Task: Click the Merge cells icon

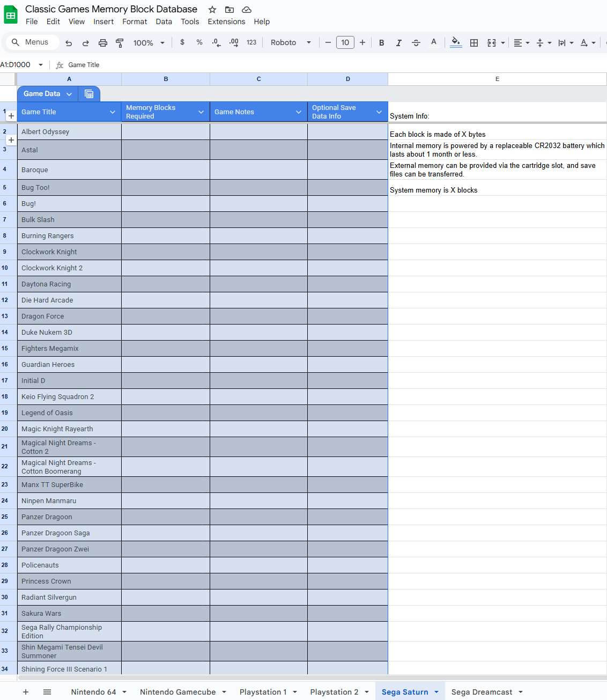Action: coord(492,43)
